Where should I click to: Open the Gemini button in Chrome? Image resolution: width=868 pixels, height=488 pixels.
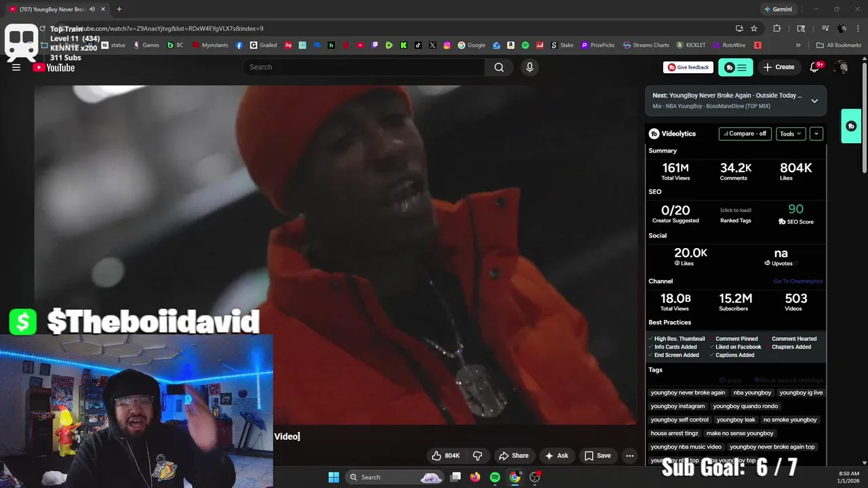point(778,9)
